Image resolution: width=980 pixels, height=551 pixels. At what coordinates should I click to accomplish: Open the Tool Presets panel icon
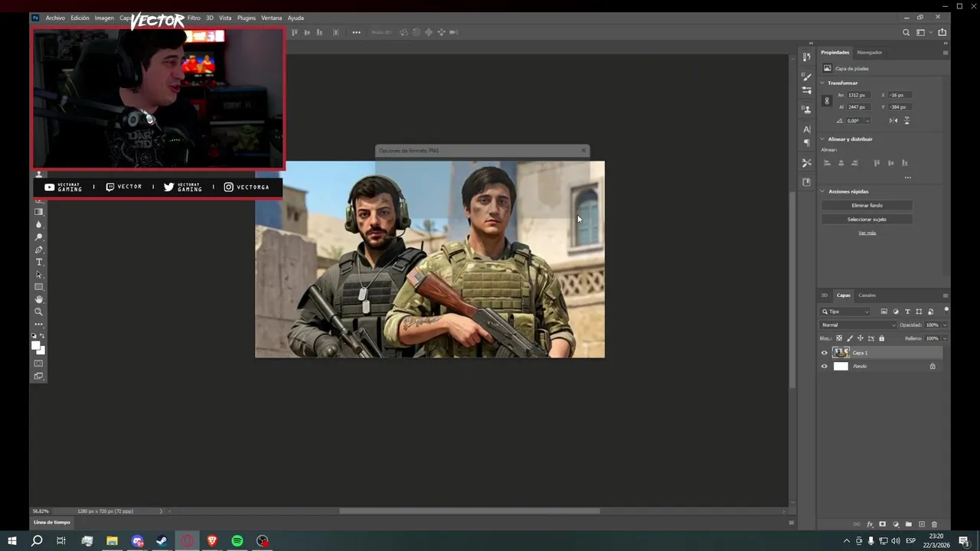point(806,162)
